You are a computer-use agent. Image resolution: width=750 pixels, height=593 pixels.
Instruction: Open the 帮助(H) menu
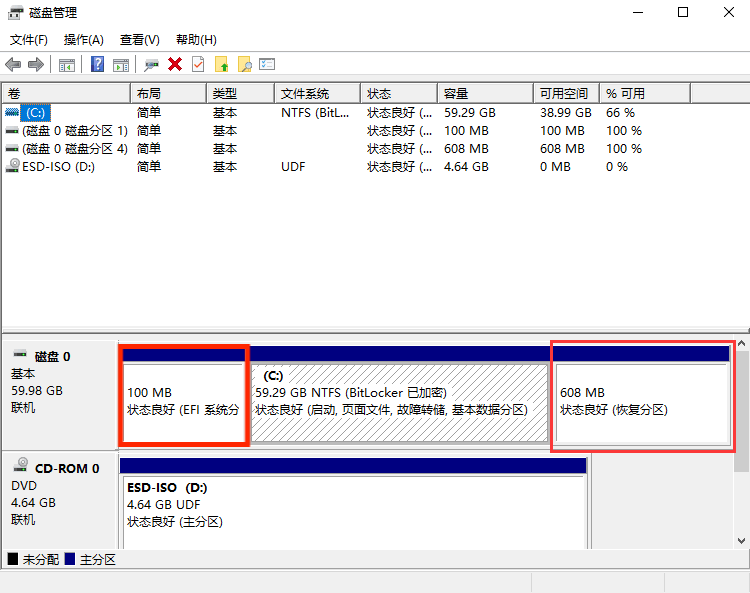coord(196,40)
